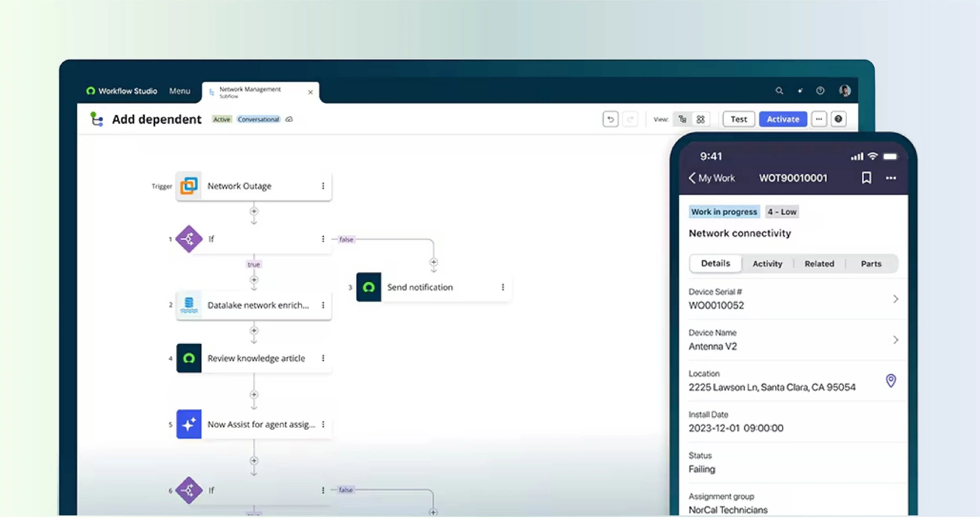Click the user avatar profile picture
This screenshot has height=518, width=980.
click(x=845, y=91)
